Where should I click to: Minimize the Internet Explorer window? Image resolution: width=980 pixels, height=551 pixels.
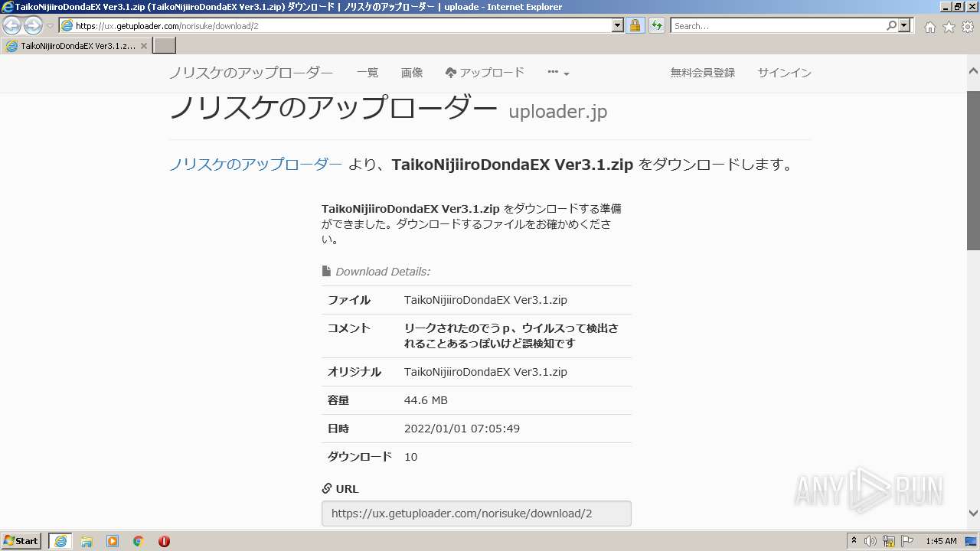pos(945,7)
